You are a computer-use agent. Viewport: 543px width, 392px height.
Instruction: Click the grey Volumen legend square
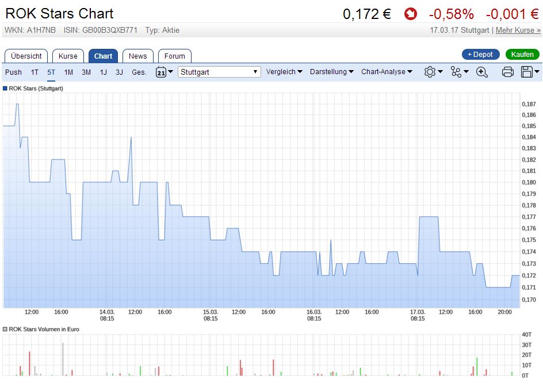coord(5,329)
